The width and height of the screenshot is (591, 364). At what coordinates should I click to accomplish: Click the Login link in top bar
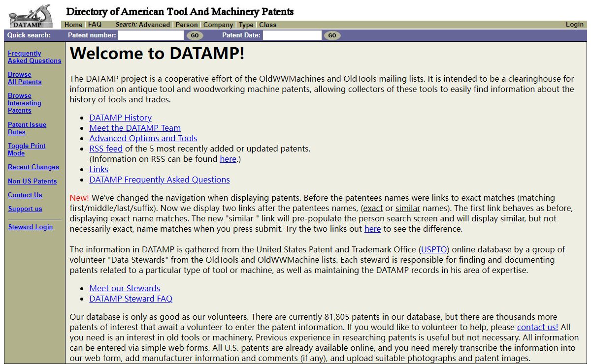coord(575,25)
